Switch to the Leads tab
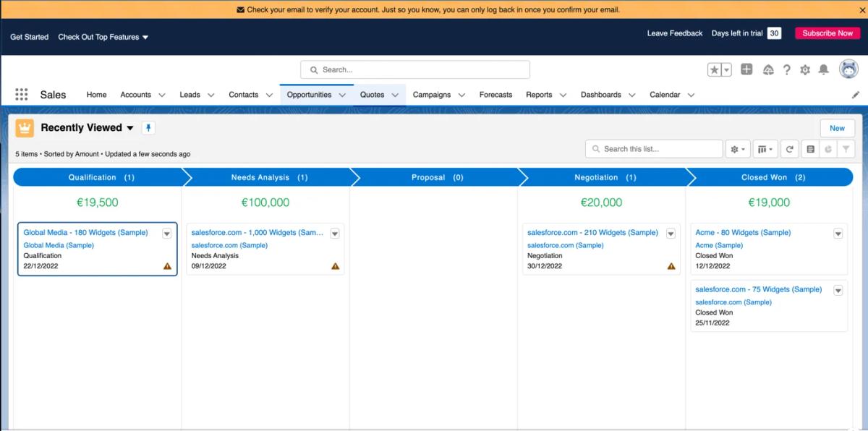Screen dimensions: 868x431 [190, 95]
